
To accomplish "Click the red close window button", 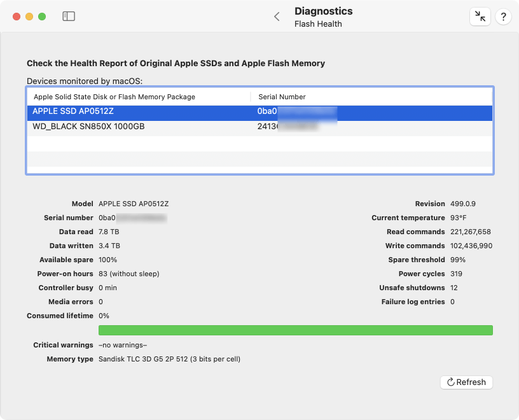I will [17, 17].
